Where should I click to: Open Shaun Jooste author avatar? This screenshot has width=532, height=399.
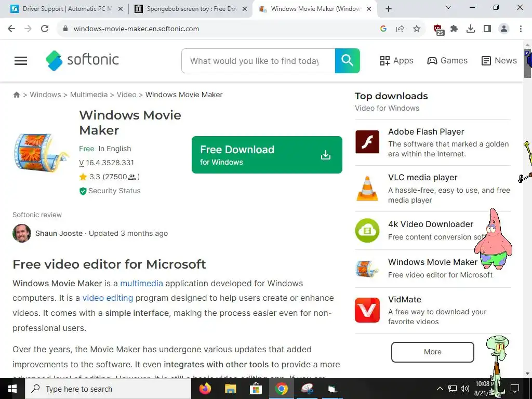pos(22,233)
